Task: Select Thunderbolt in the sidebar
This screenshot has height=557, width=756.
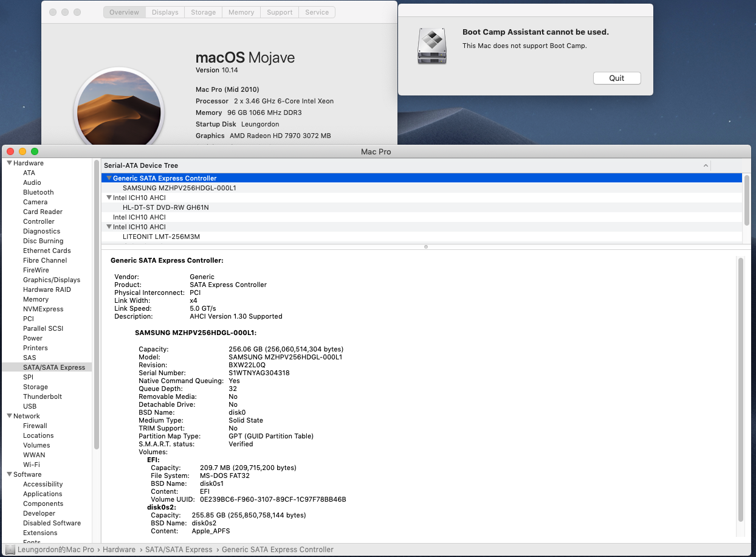Action: click(43, 396)
